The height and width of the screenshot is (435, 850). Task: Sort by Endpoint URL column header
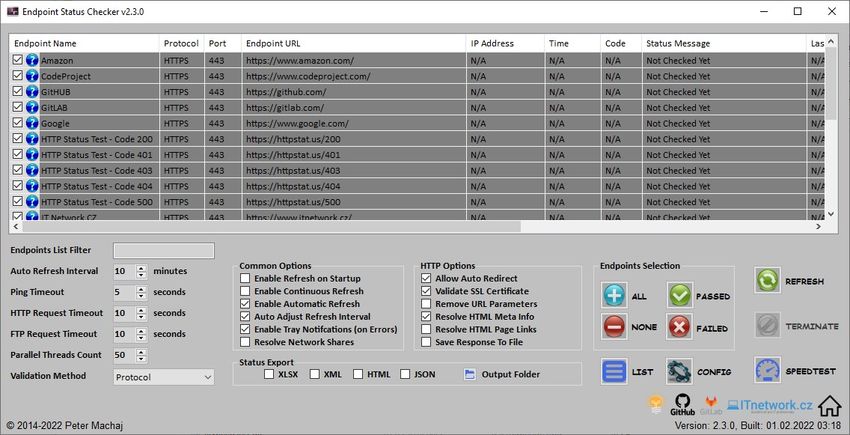[353, 43]
